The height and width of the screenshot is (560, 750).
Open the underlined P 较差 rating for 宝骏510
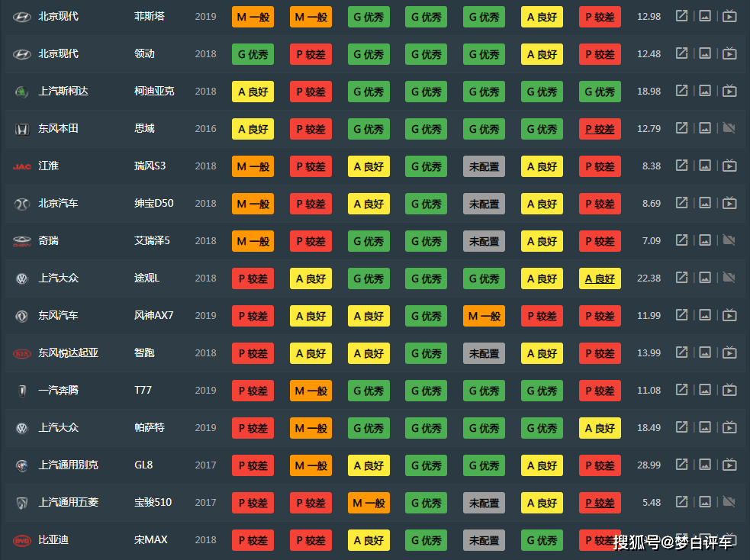(600, 503)
